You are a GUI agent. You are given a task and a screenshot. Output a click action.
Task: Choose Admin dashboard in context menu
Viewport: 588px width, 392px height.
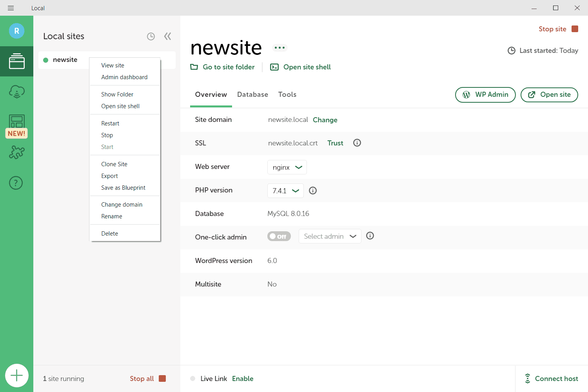point(125,77)
